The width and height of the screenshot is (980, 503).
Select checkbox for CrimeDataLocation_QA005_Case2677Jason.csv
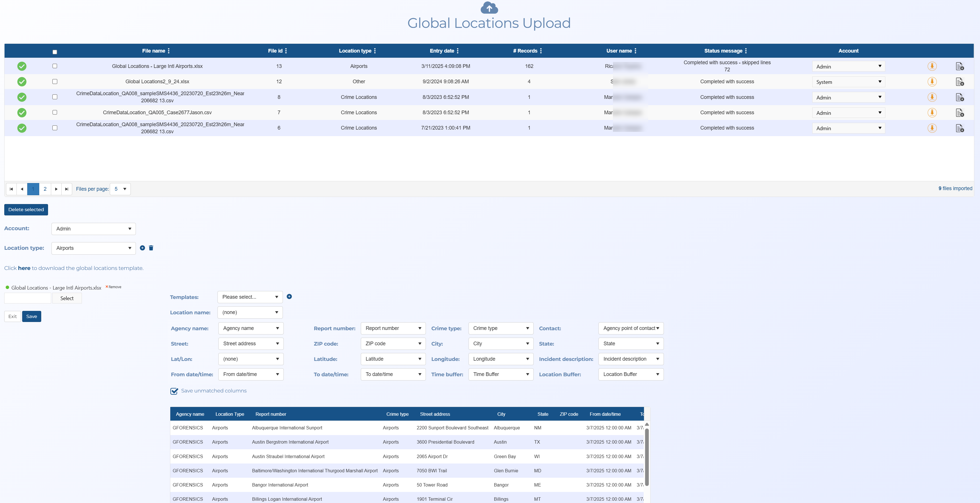(55, 113)
